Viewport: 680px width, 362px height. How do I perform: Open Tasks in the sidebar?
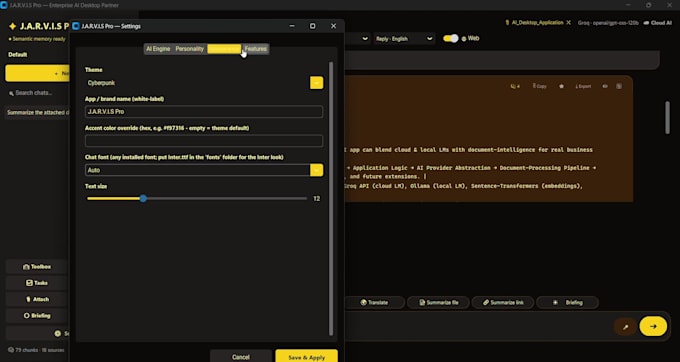(37, 283)
